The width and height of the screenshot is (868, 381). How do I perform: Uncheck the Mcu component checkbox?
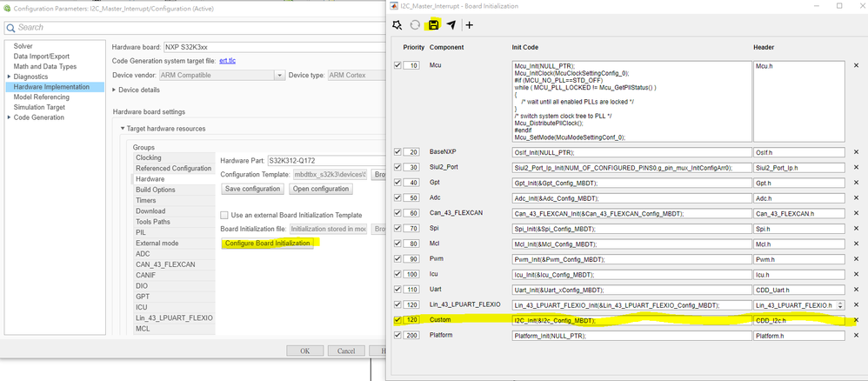click(x=397, y=65)
